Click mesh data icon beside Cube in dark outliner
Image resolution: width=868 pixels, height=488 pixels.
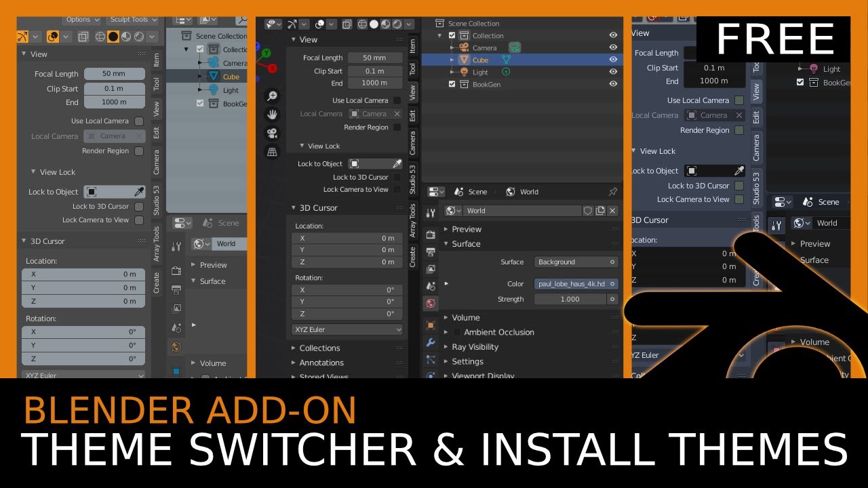tap(505, 60)
